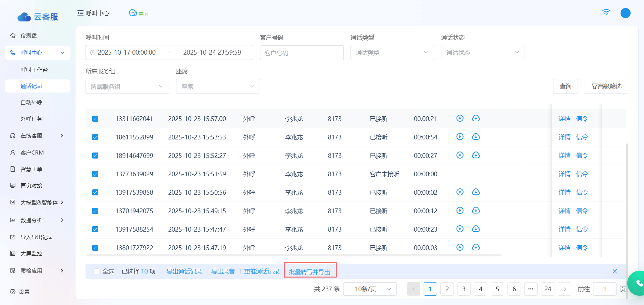The height and width of the screenshot is (305, 644).
Task: Expand the 数据分析 sidebar menu
Action: coord(37,221)
